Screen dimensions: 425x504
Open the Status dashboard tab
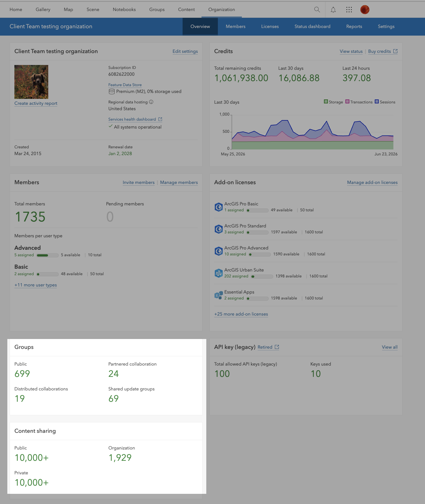coord(312,27)
